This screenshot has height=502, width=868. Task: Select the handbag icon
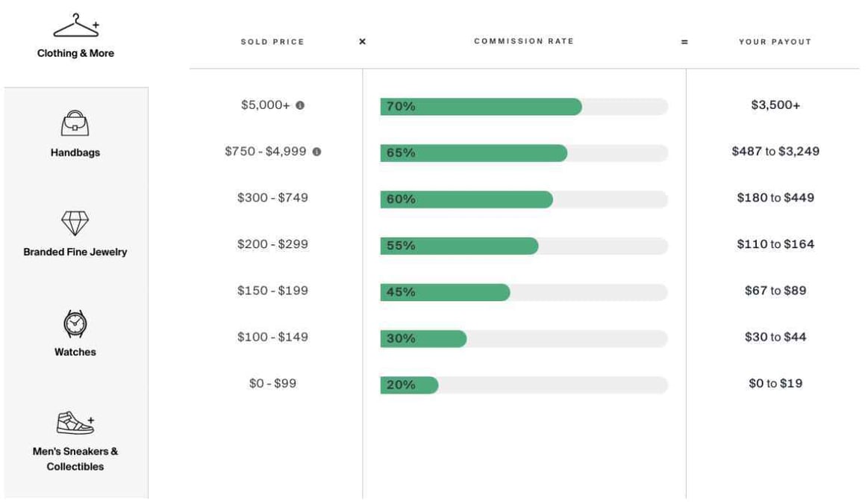click(x=75, y=123)
